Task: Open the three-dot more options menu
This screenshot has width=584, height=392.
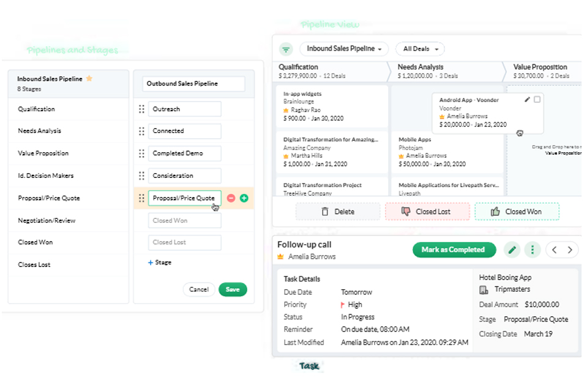Action: click(532, 250)
